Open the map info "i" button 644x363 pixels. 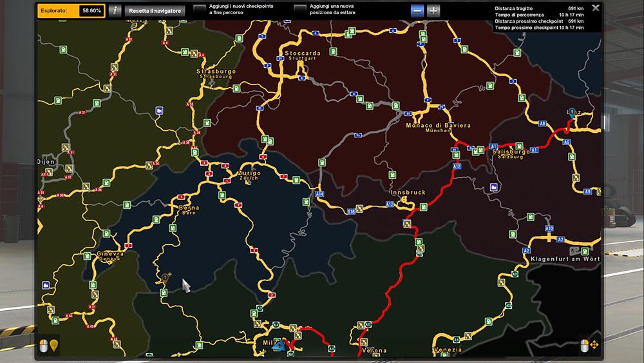(x=114, y=11)
